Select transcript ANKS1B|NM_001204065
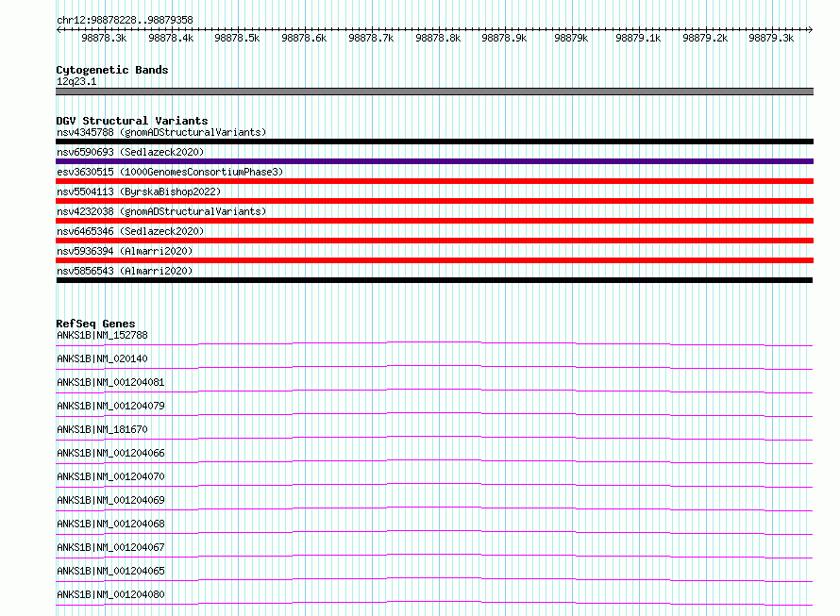The width and height of the screenshot is (840, 616). [x=110, y=571]
